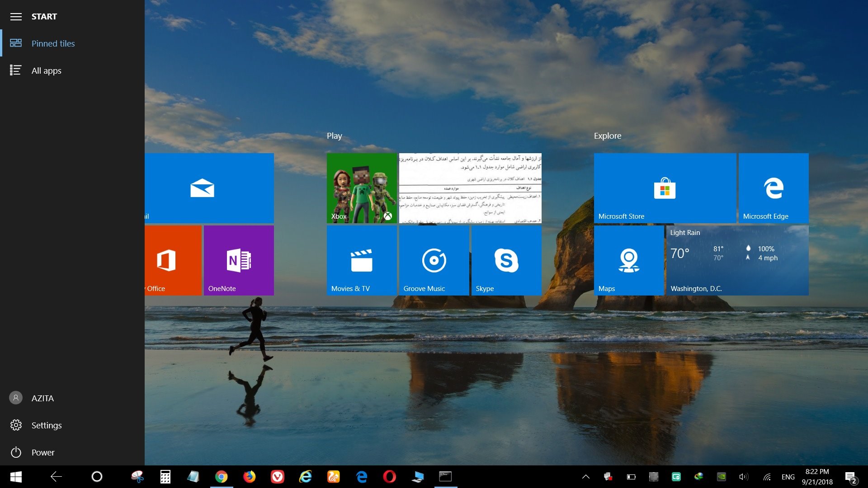Open the OneNote tile
Image resolution: width=868 pixels, height=488 pixels.
pos(239,260)
